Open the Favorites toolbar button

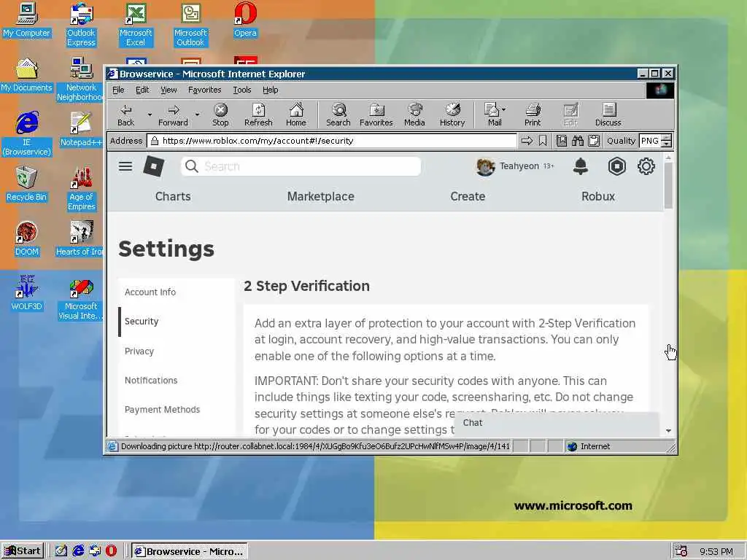click(x=376, y=114)
